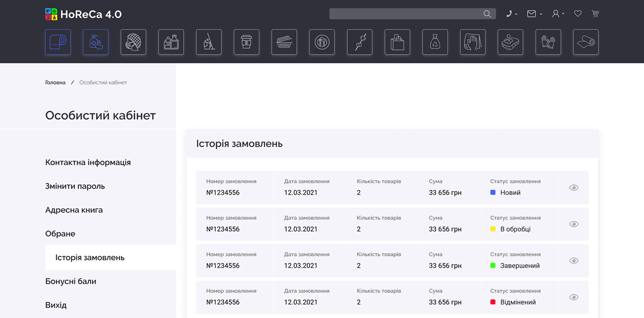Select the hand sanitizer category icon
Screen dimensions: 644x318
[96, 42]
